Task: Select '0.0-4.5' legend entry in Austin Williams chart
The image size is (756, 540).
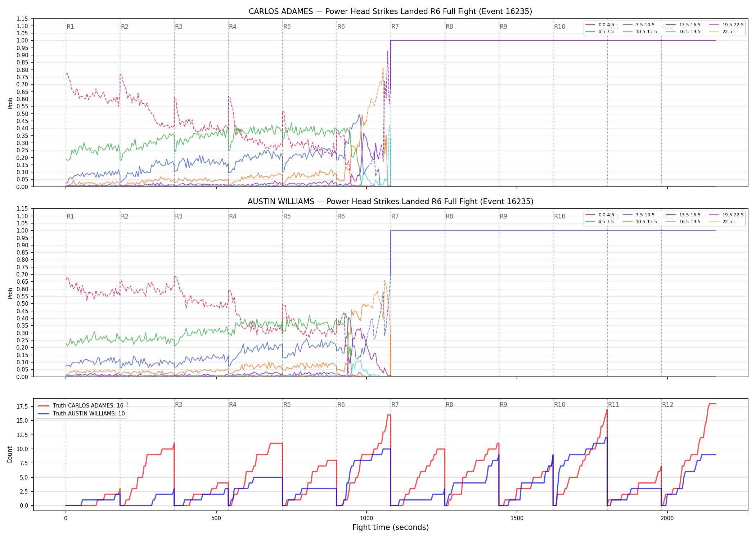Action: [600, 215]
